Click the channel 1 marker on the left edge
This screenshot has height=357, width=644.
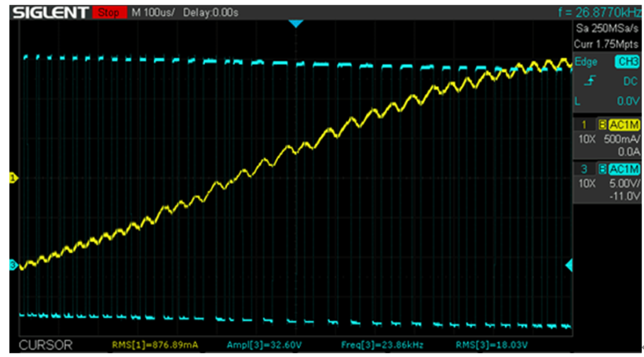point(13,176)
